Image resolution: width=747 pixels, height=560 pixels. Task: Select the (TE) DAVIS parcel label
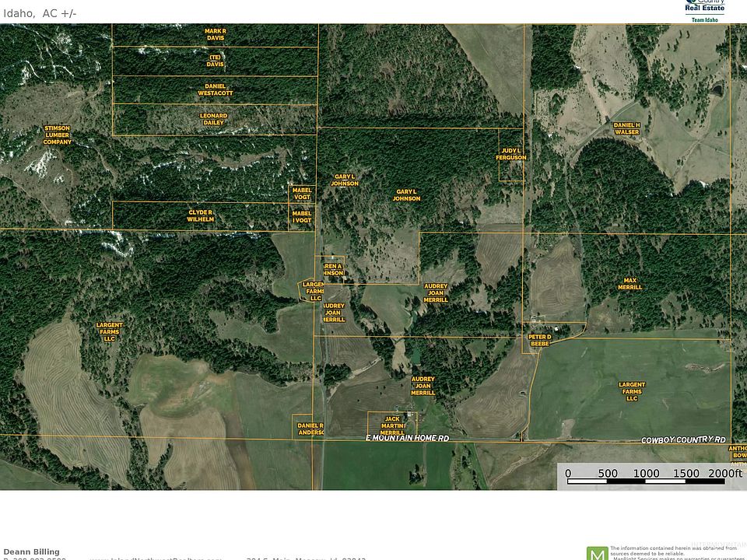[x=216, y=61]
